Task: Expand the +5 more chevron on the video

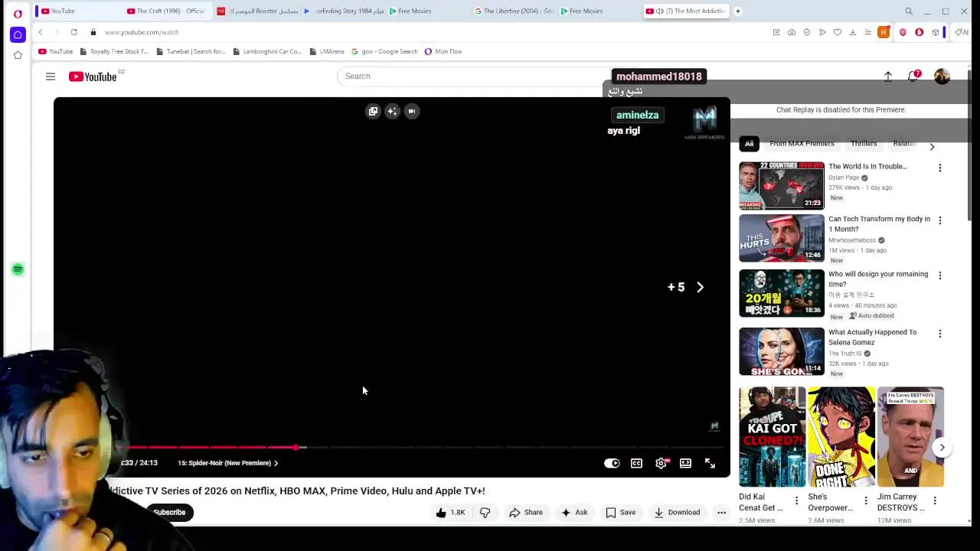Action: pos(700,287)
